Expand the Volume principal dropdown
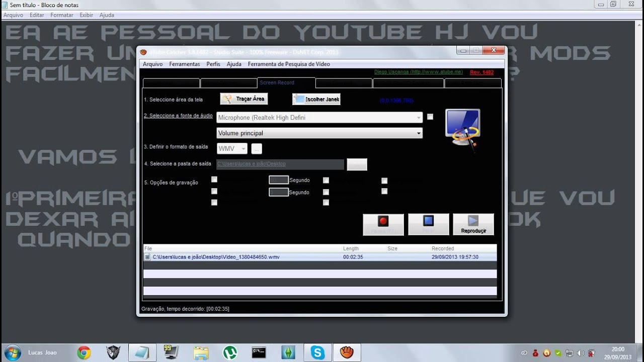 tap(319, 133)
